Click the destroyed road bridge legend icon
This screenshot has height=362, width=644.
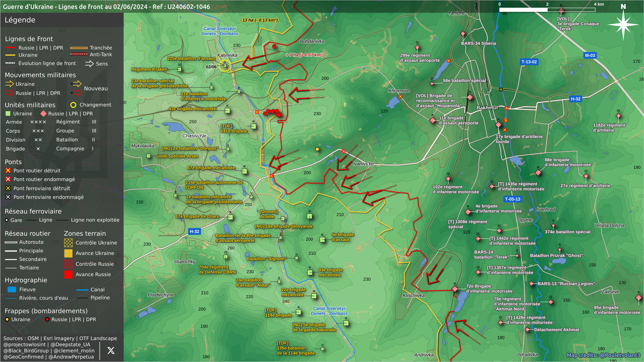click(8, 171)
